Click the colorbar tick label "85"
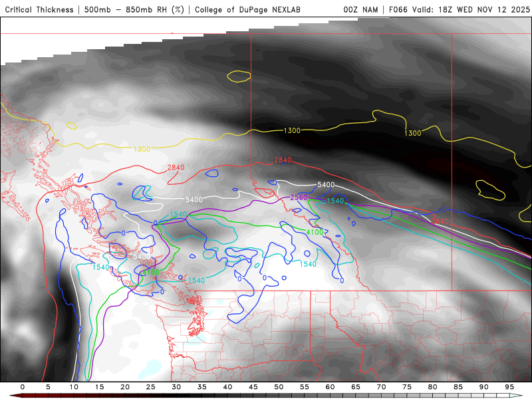The width and height of the screenshot is (532, 399). pyautogui.click(x=458, y=387)
